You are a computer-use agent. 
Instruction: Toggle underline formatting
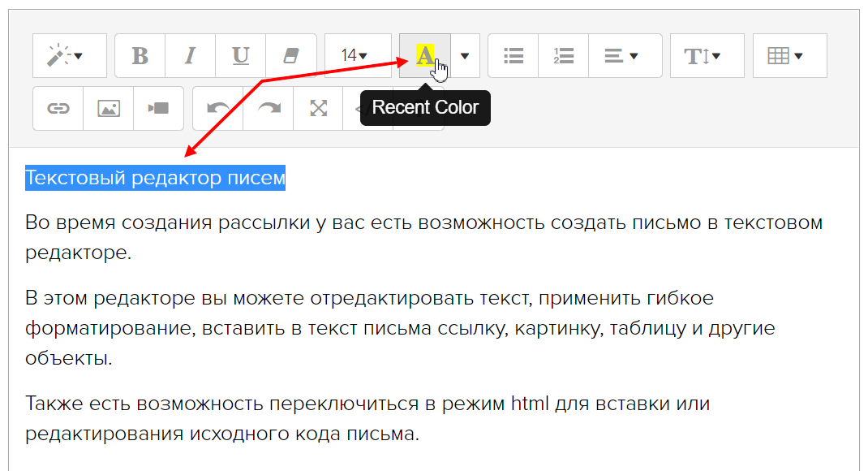[240, 56]
